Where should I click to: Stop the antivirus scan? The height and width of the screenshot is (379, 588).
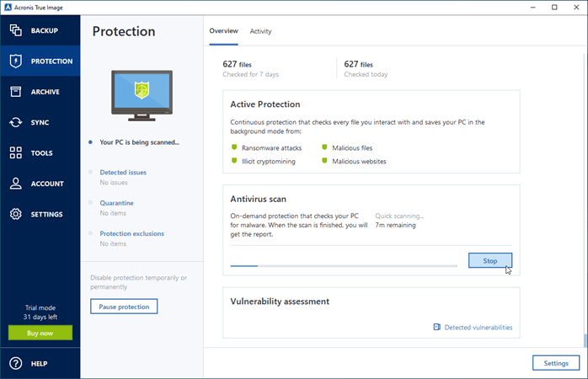click(490, 260)
